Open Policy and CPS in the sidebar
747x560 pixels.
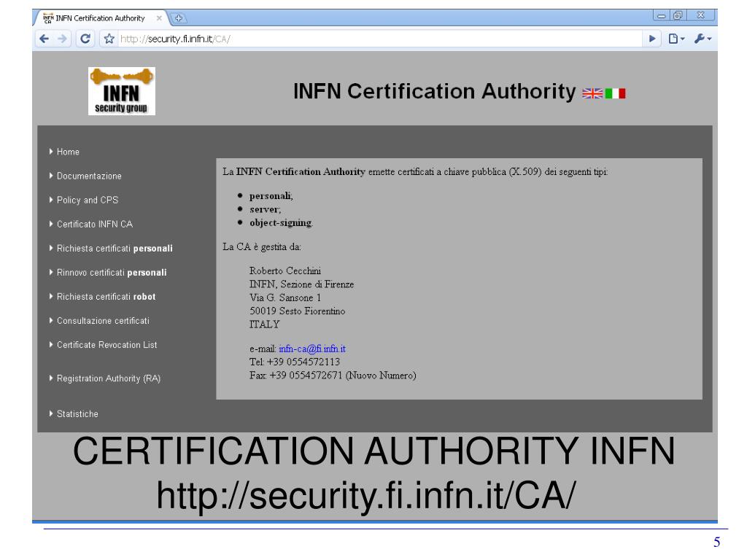click(x=88, y=200)
